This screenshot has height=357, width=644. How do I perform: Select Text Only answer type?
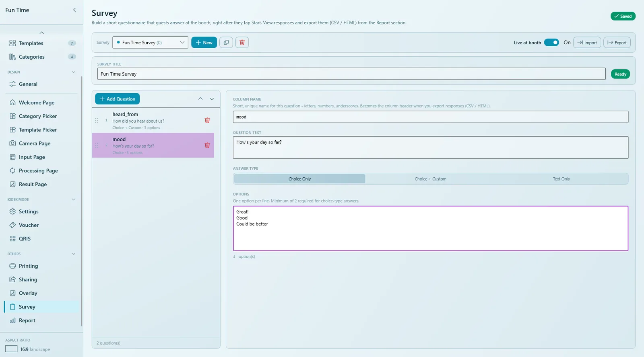[561, 179]
